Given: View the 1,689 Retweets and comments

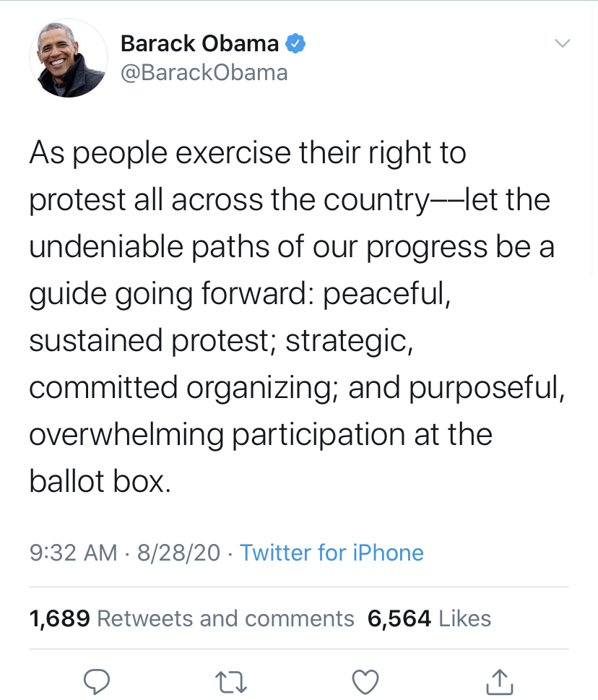Looking at the screenshot, I should pyautogui.click(x=191, y=619).
